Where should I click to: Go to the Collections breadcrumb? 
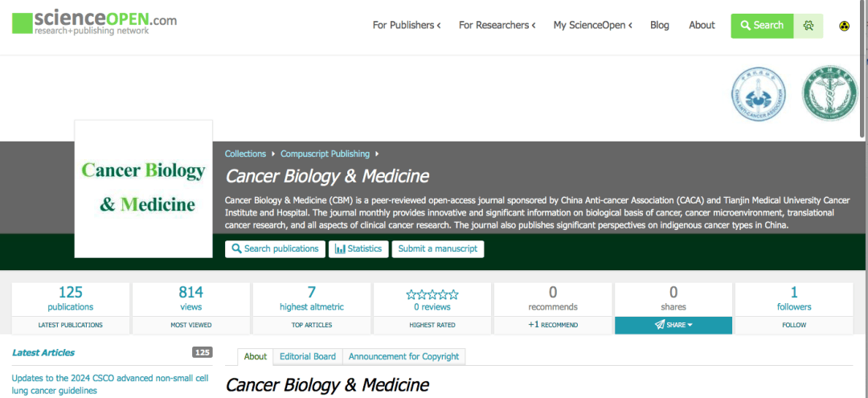pos(245,154)
